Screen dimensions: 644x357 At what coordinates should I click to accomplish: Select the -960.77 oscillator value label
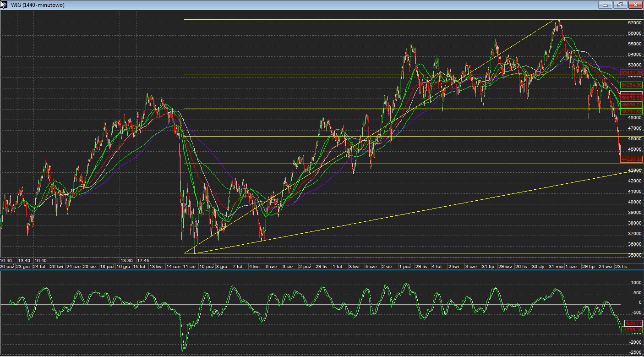(633, 324)
